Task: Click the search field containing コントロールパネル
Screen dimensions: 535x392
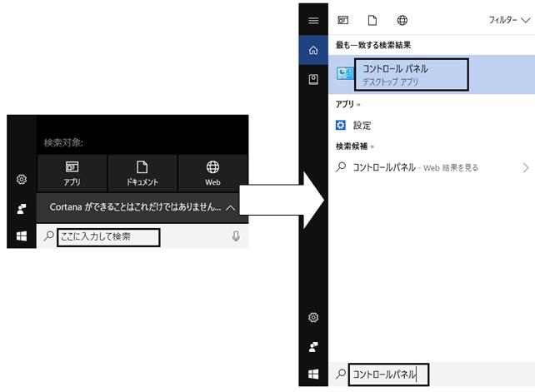Action: pos(388,375)
